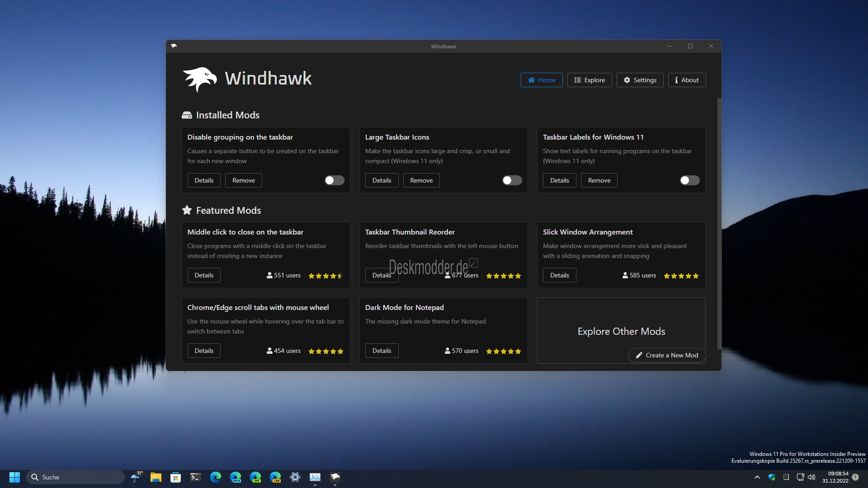Switch on Taskbar Labels for Windows 11
Screen dimensions: 868x488
tap(689, 180)
